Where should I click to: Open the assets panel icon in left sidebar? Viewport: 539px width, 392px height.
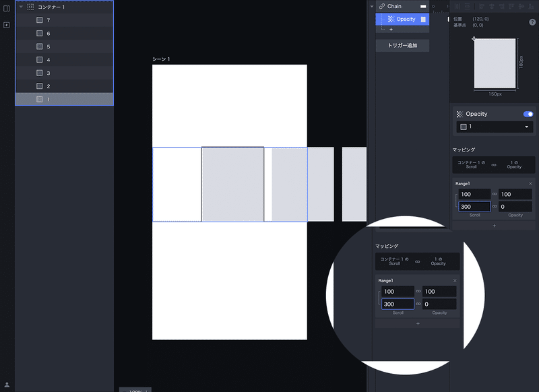[6, 25]
